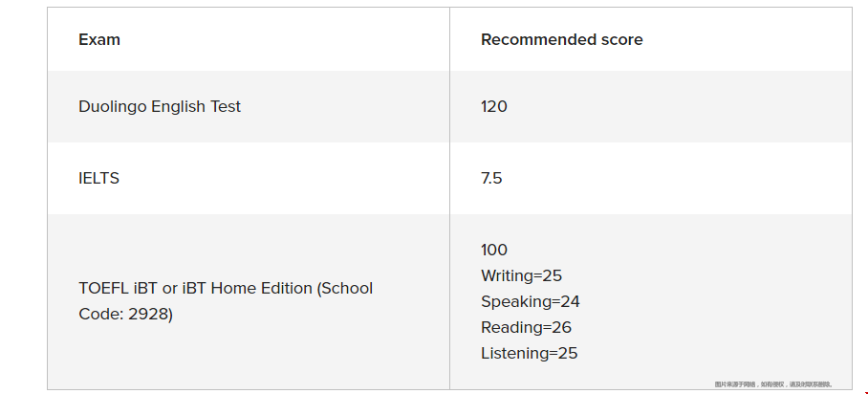Screen dimensions: 868x394
Task: Click the IELTS score 7.5
Action: [491, 178]
